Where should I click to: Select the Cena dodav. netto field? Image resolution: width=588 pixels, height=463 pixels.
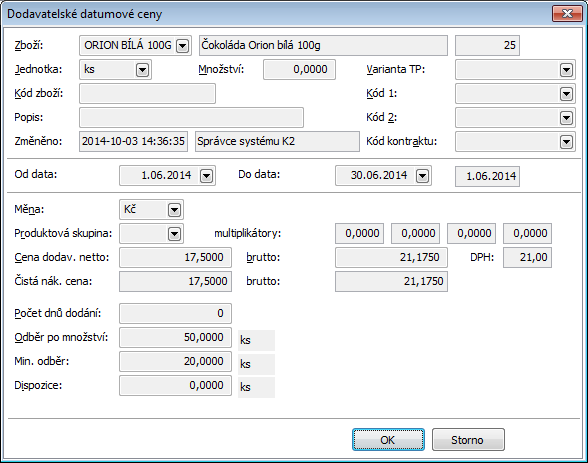pos(176,257)
